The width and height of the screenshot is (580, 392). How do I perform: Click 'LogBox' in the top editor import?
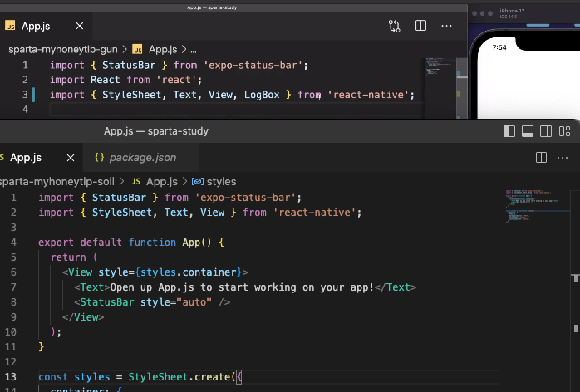(x=262, y=95)
